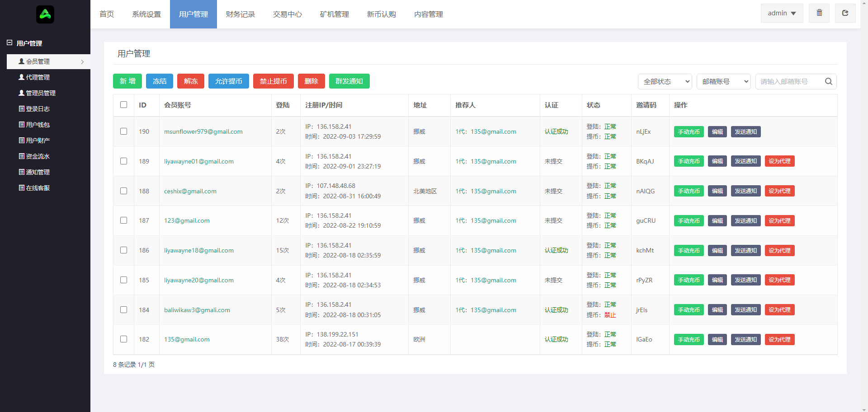Open the 邮箱账号 filter dropdown
Viewport: 868px width, 412px height.
point(723,82)
